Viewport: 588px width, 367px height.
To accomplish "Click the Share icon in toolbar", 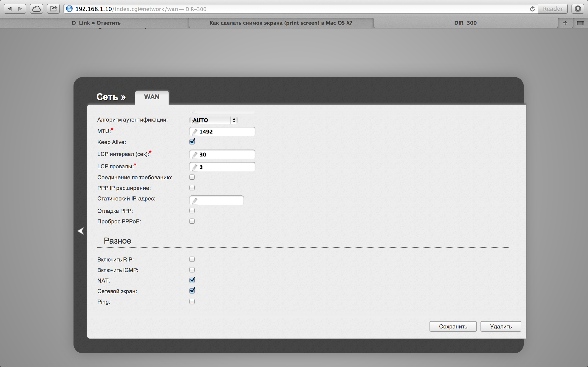I will [x=53, y=9].
